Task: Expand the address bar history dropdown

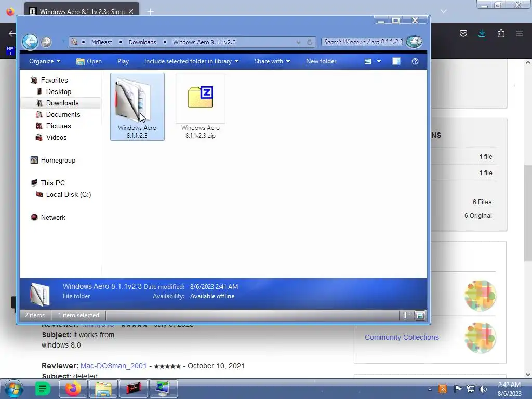Action: coord(298,42)
